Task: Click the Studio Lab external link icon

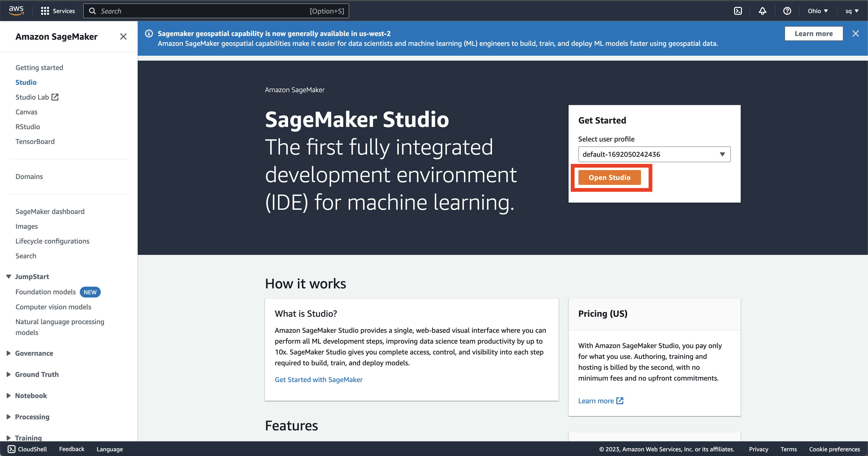Action: (55, 97)
